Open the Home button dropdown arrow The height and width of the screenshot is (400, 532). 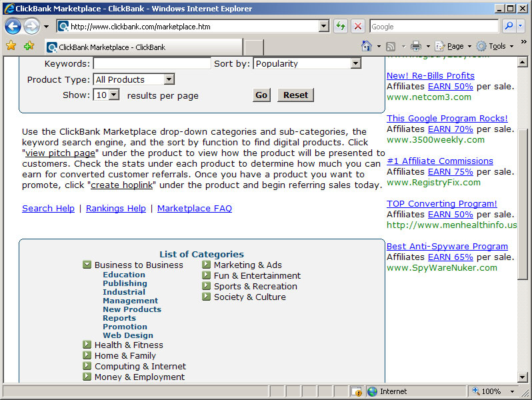[x=379, y=46]
